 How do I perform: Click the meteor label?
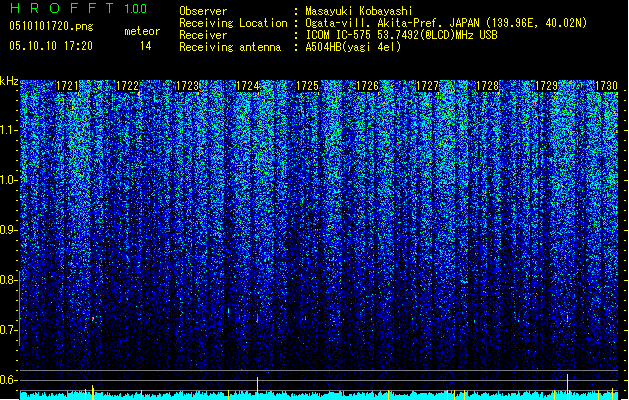[142, 31]
